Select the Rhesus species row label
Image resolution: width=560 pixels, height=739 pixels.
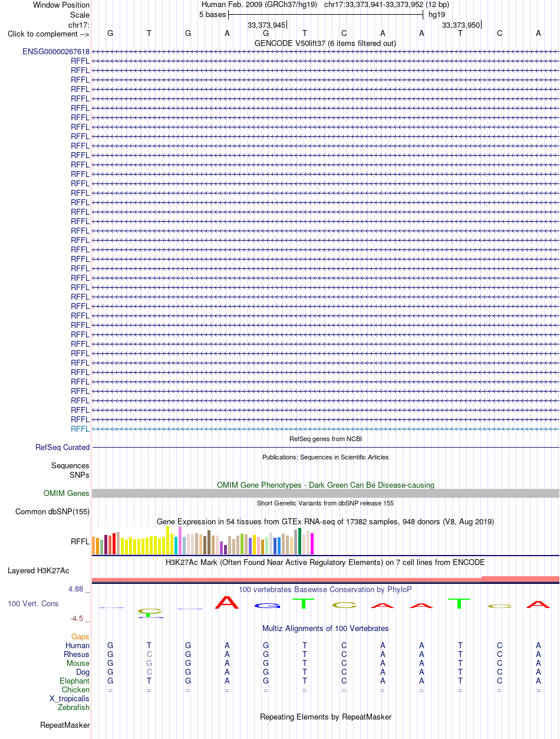(x=77, y=655)
